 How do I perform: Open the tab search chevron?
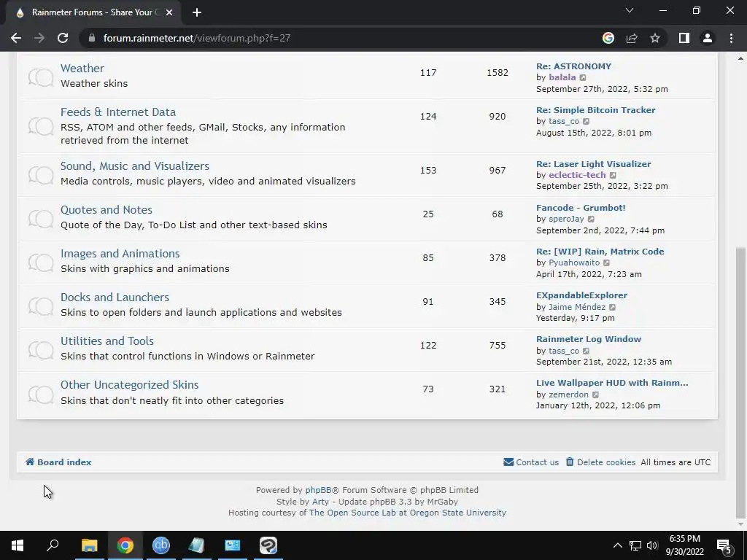tap(630, 10)
